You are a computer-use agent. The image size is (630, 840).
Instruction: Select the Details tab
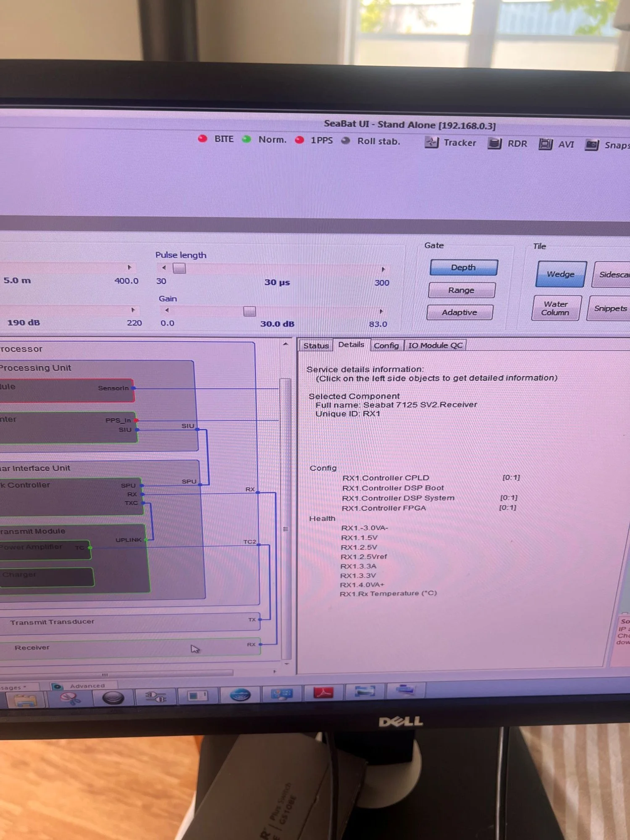(352, 344)
